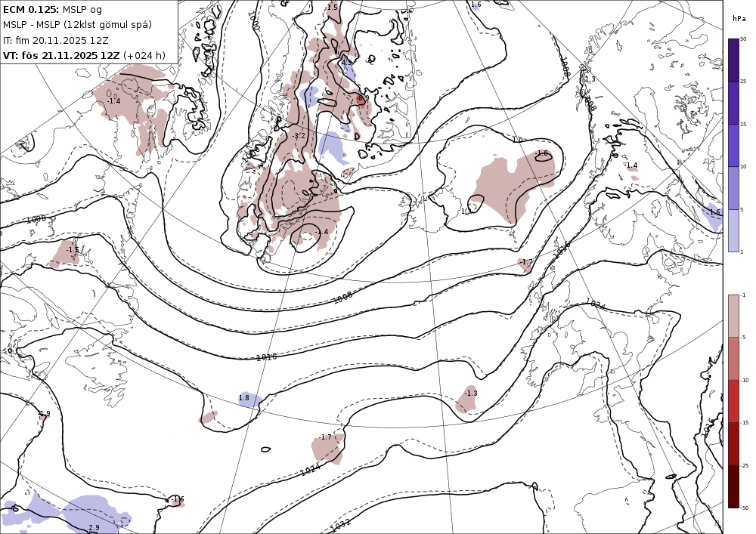Click the '-8.9' value on the red patch
756x534 pixels.
[363, 98]
